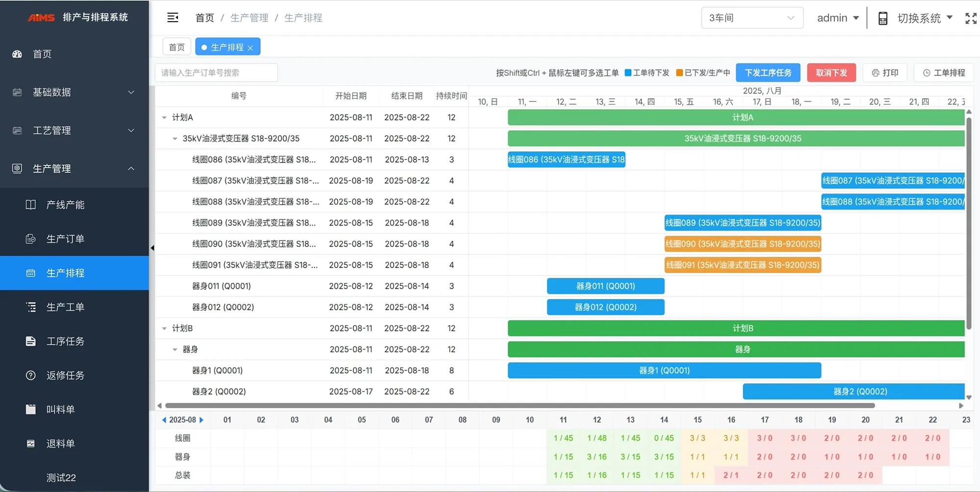This screenshot has height=492, width=980.
Task: Click the 基础数据 sidebar icon
Action: coord(17,92)
